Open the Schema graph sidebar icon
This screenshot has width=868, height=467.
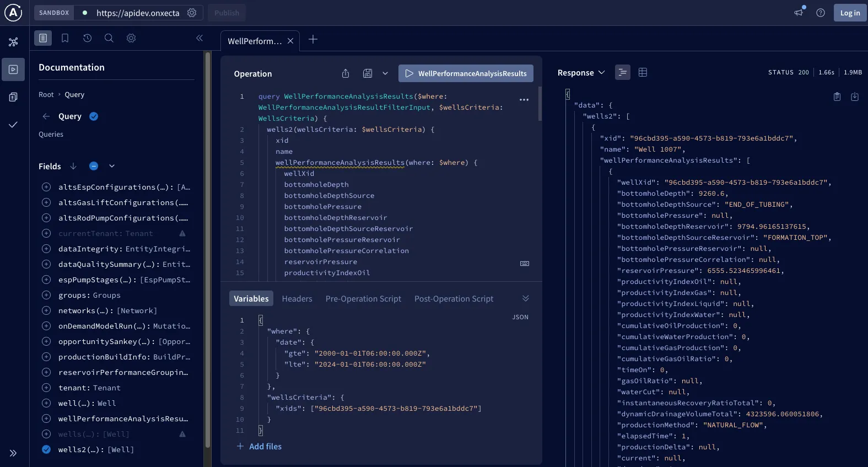point(13,42)
